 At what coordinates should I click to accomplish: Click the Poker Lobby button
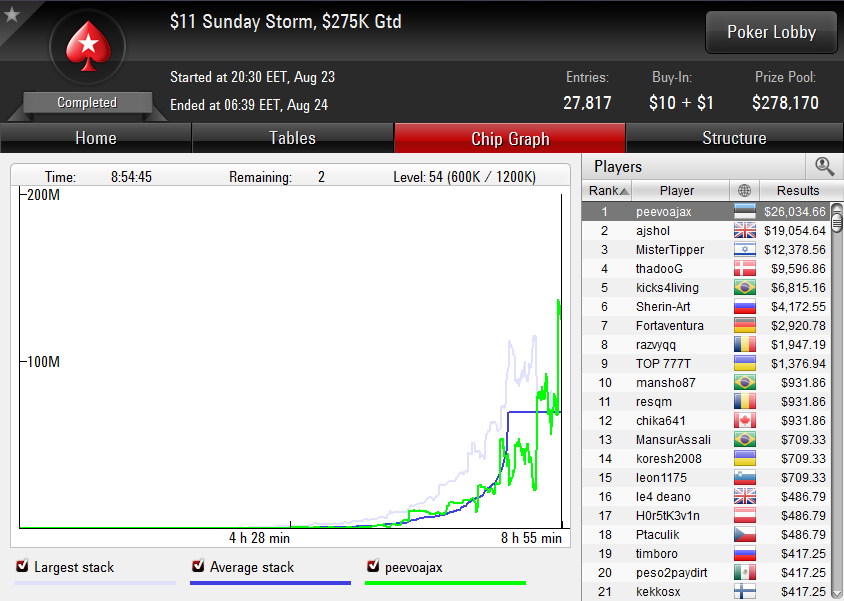tap(771, 32)
